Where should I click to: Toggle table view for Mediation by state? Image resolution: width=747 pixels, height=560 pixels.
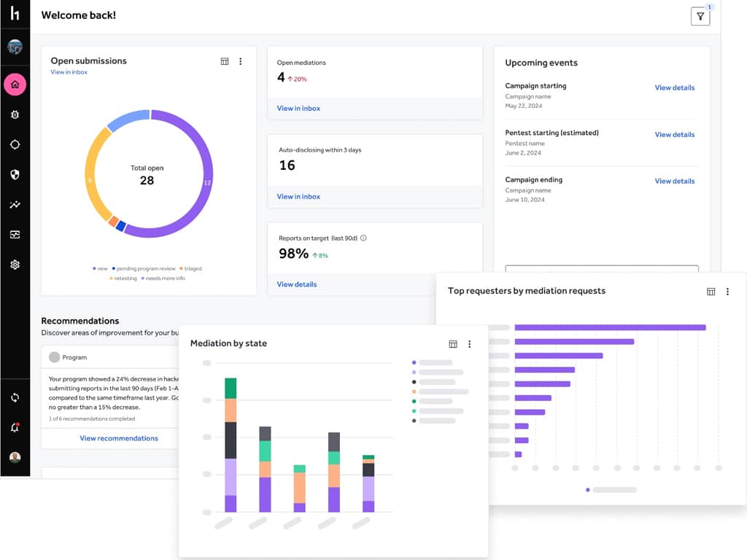(453, 344)
